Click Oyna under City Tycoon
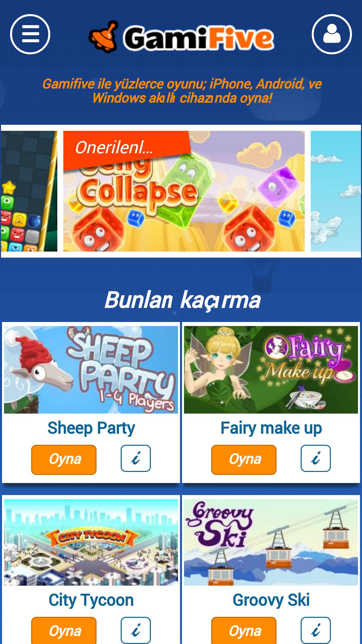Screen dimensions: 362x644 point(64,631)
